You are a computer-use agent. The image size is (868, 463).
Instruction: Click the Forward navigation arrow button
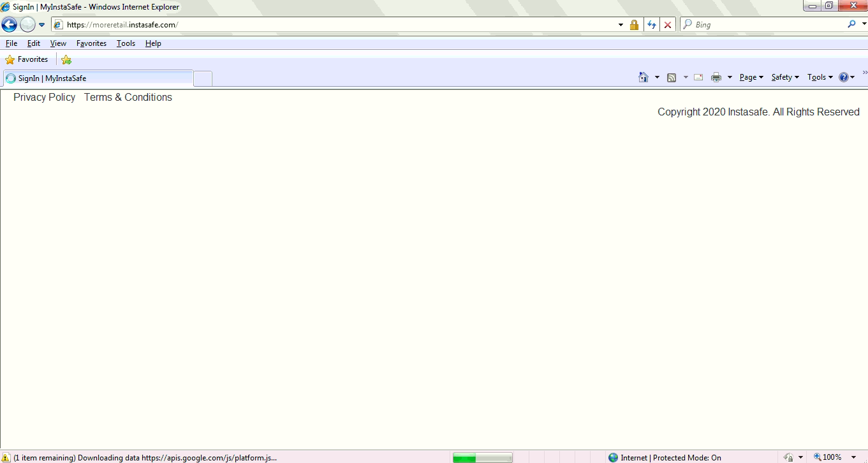(27, 25)
